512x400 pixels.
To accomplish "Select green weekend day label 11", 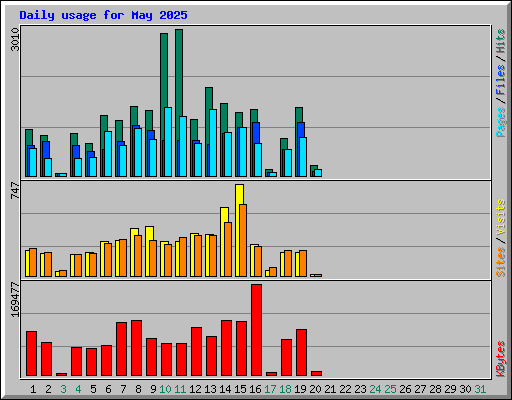I will pos(180,389).
